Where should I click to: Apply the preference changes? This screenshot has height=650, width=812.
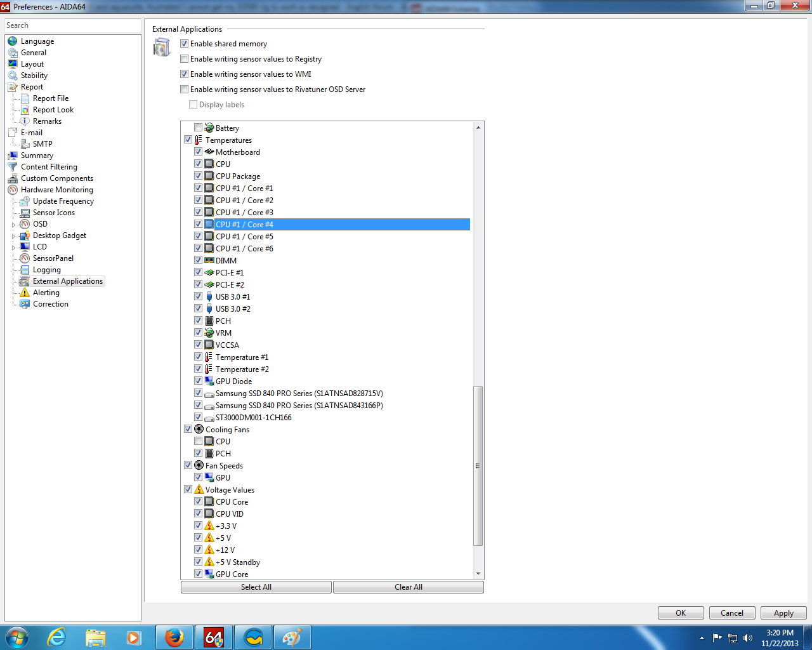(x=783, y=613)
